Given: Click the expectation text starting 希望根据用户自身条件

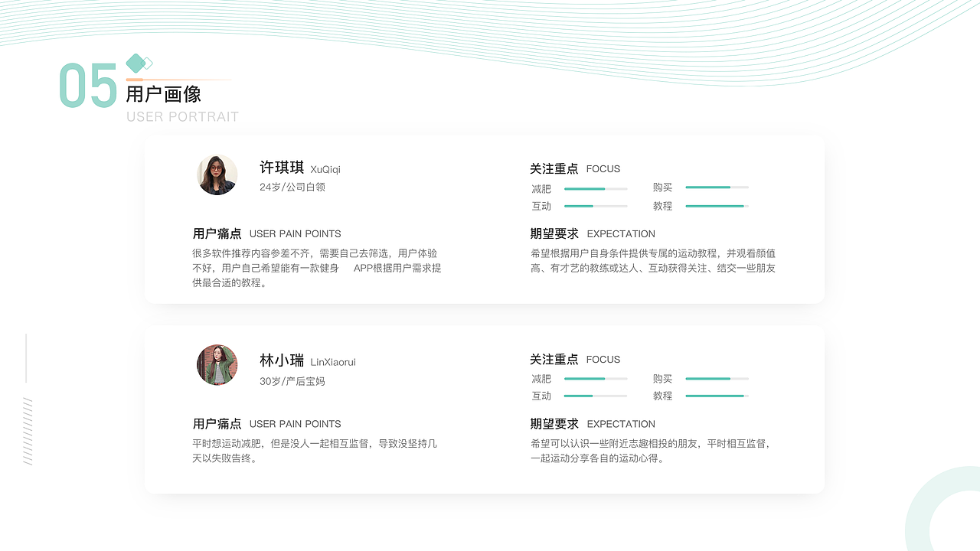Looking at the screenshot, I should pos(653,261).
